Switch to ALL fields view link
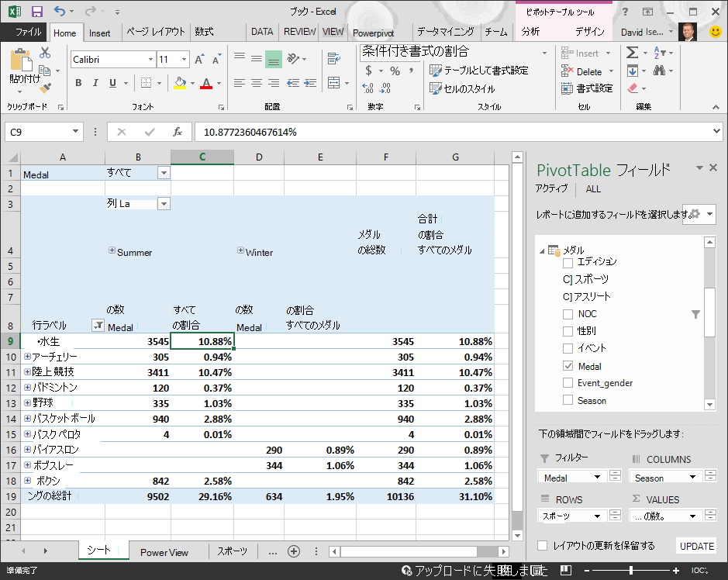This screenshot has width=728, height=580. pyautogui.click(x=593, y=189)
